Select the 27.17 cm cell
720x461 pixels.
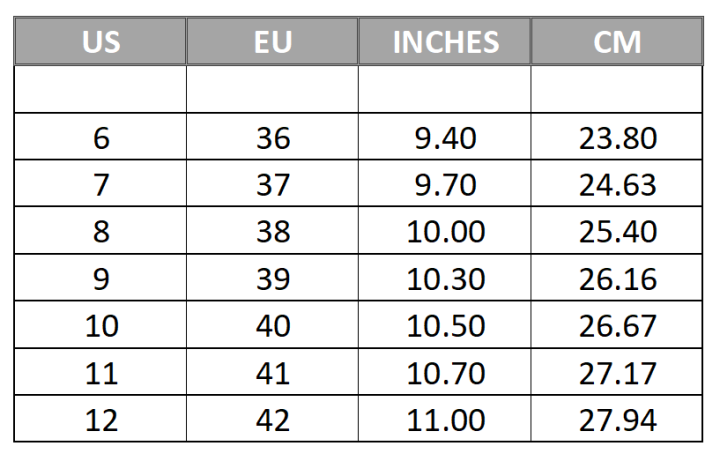click(x=617, y=372)
